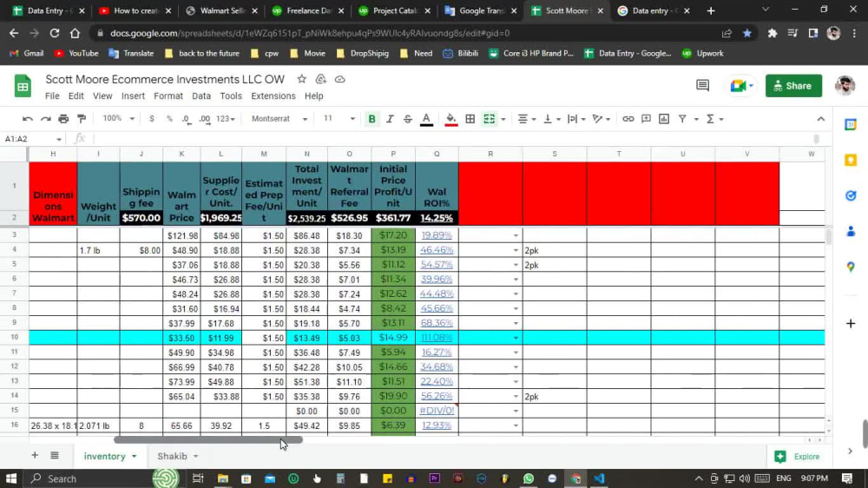
Task: Open the borders tool
Action: [470, 119]
